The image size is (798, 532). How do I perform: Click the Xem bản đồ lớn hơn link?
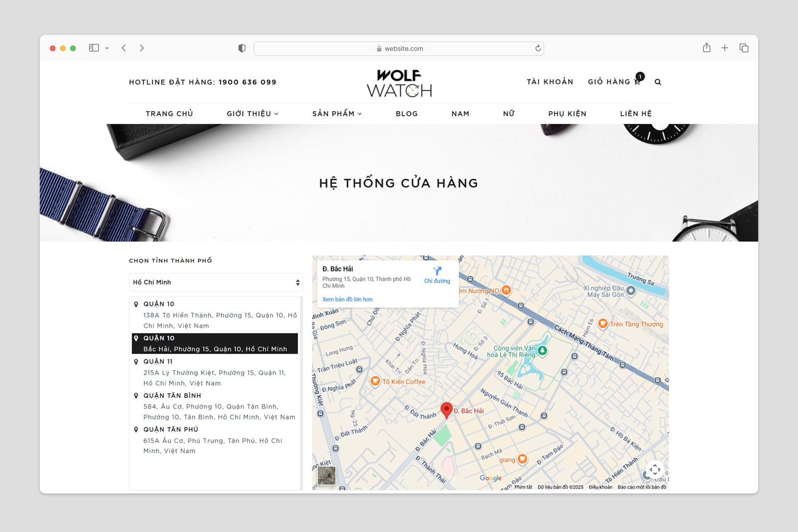coord(347,300)
